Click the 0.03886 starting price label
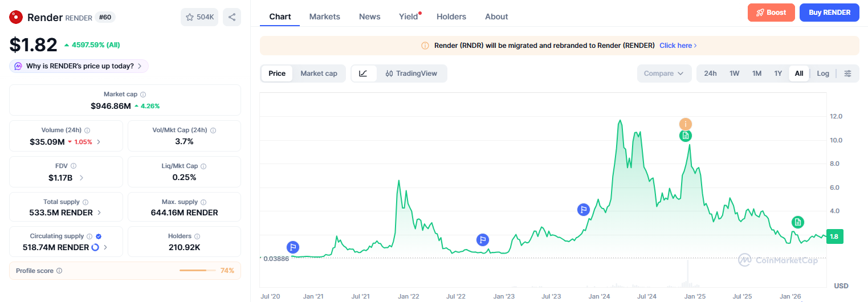Image resolution: width=868 pixels, height=302 pixels. (x=276, y=259)
